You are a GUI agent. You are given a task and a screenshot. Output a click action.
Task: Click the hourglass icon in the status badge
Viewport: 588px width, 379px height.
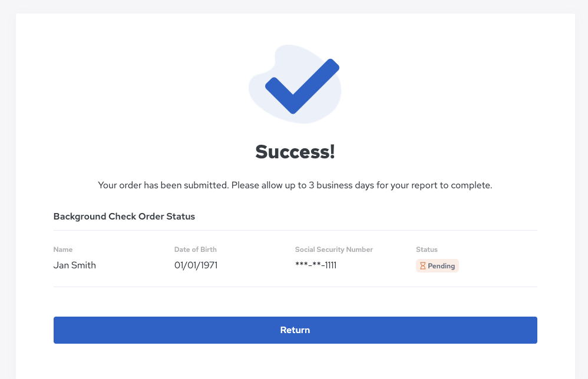click(422, 266)
